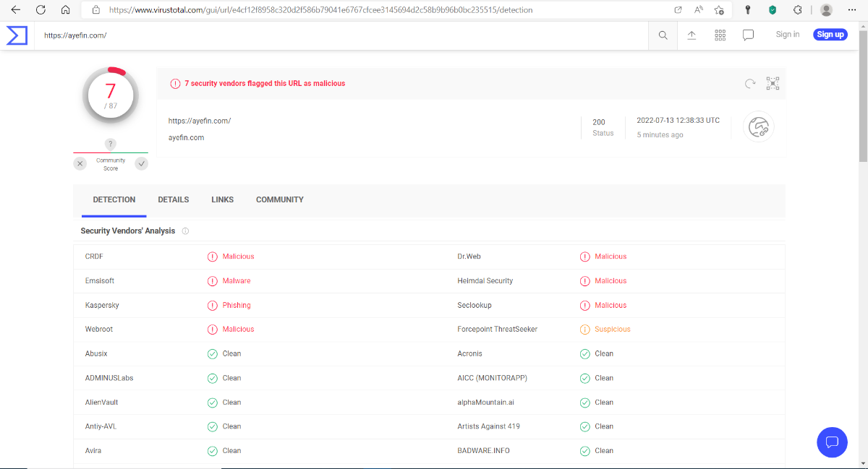
Task: Click the Security Vendors' Analysis info icon
Action: (185, 231)
